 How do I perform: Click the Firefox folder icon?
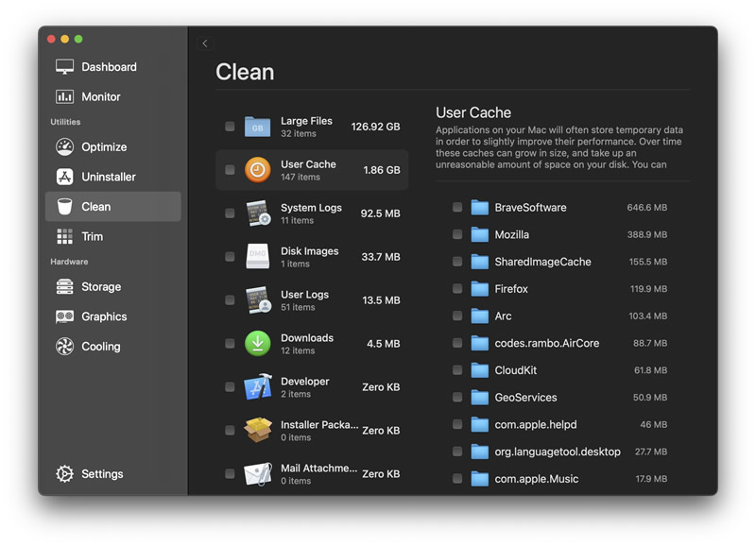(x=480, y=289)
